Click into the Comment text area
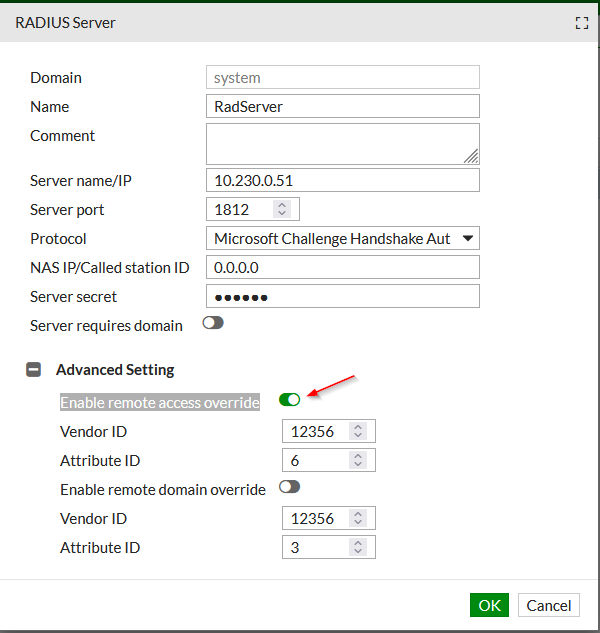Viewport: 600px width, 633px height. tap(342, 143)
